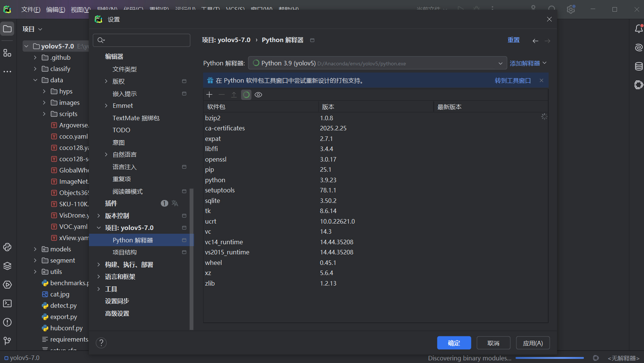
Task: Expand the 版本控制 settings section
Action: (99, 216)
